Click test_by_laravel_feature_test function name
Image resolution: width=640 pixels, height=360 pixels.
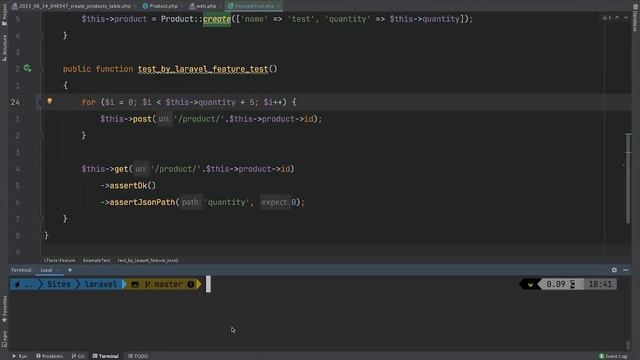point(203,69)
